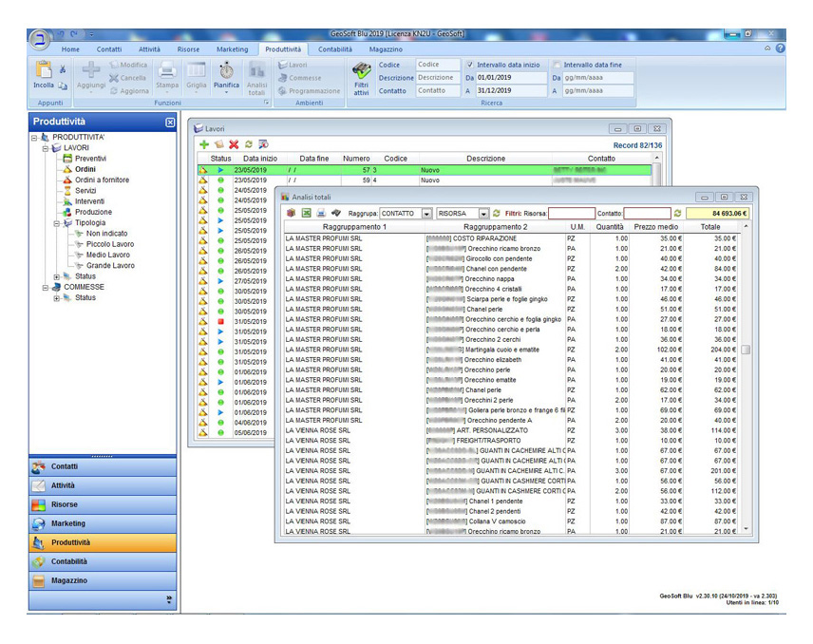Toggle Intervallo data inizio checkbox

470,65
